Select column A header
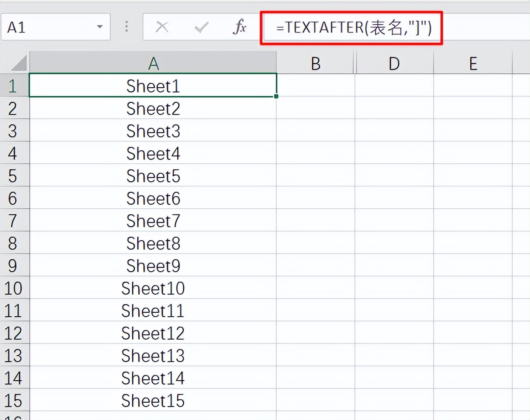 pos(153,64)
